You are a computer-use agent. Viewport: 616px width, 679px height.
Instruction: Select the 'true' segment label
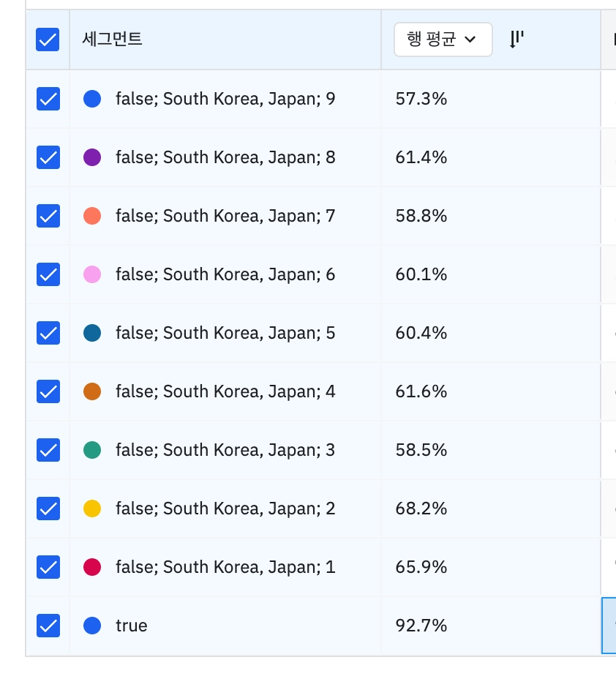(x=132, y=626)
